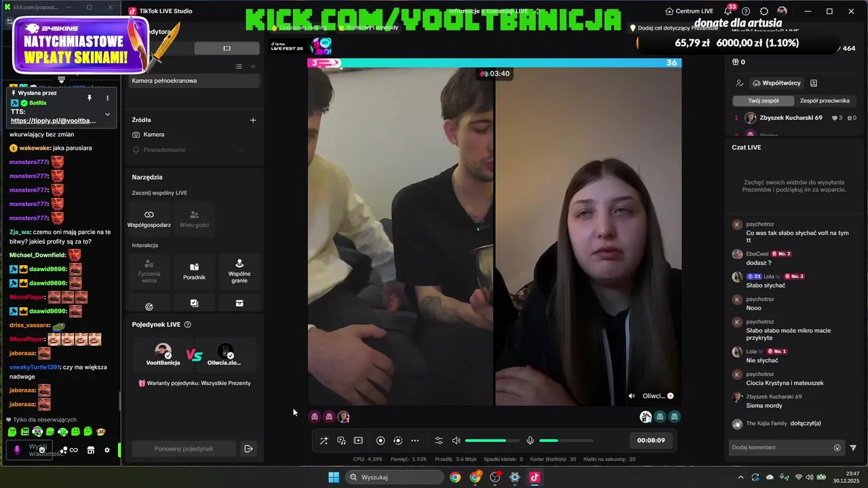The width and height of the screenshot is (868, 488).
Task: Open the effects magic wand tool
Action: tap(324, 441)
